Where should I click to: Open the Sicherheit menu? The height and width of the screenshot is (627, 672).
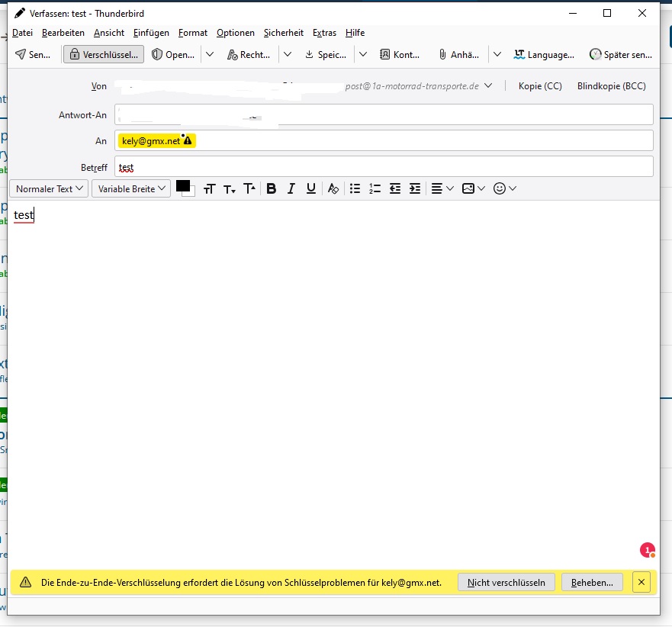(284, 33)
